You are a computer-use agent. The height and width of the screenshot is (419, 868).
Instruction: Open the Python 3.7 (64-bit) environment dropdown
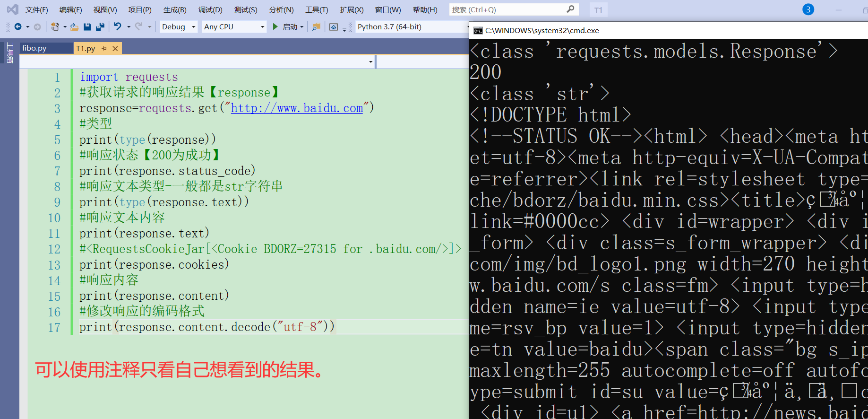click(x=411, y=27)
